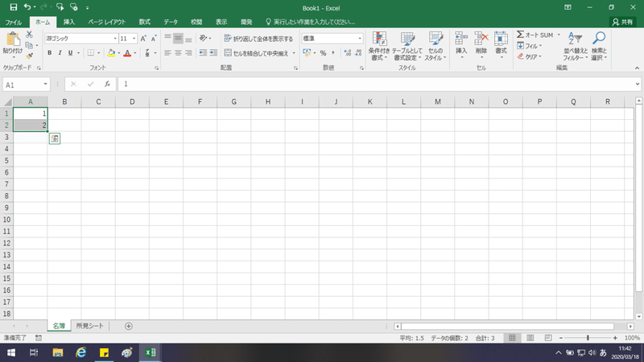Decrease decimal places
This screenshot has height=362, width=644.
358,53
